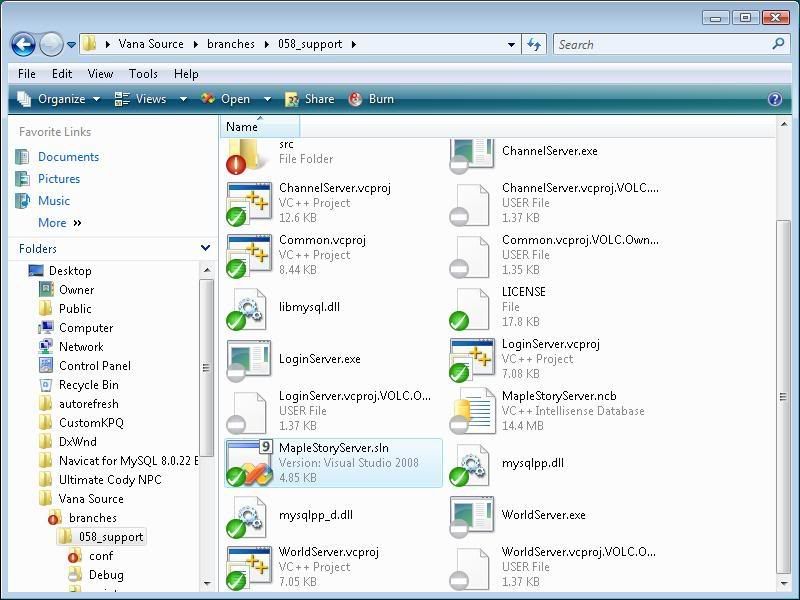Expand the Views dropdown arrow
The height and width of the screenshot is (600, 800).
tap(183, 99)
